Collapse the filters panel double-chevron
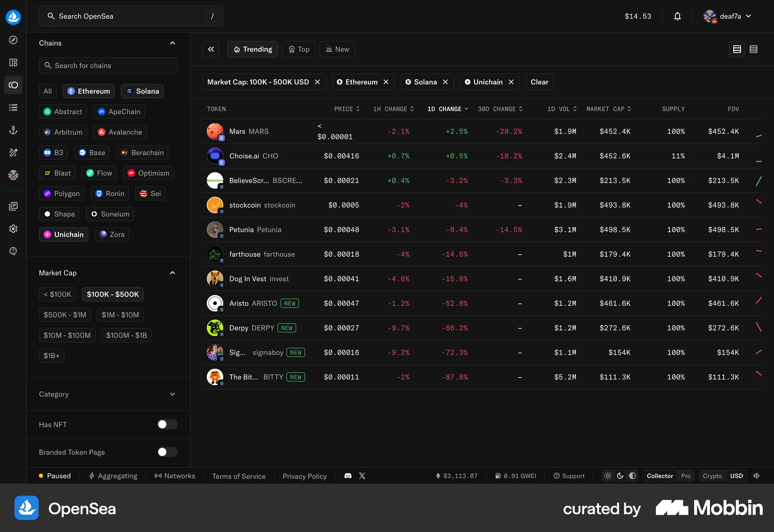The width and height of the screenshot is (774, 532). click(x=211, y=49)
